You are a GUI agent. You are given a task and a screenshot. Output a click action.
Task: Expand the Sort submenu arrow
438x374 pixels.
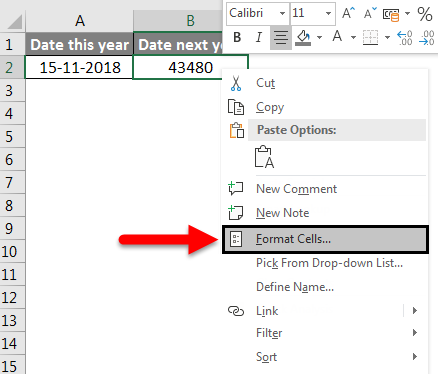tap(415, 356)
